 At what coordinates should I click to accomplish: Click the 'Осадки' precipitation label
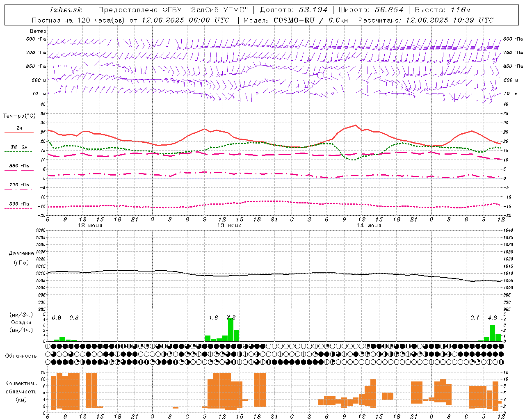click(21, 322)
